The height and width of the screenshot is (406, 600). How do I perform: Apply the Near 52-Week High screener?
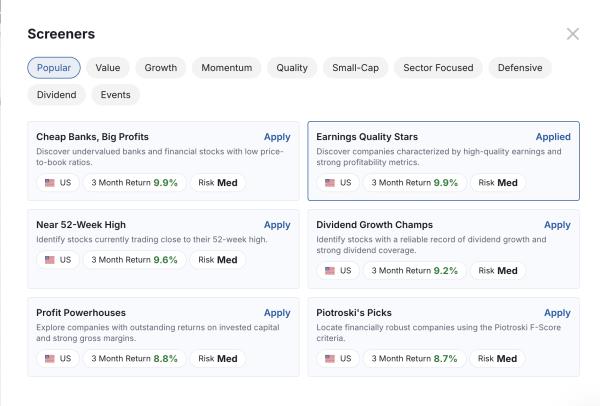(277, 225)
